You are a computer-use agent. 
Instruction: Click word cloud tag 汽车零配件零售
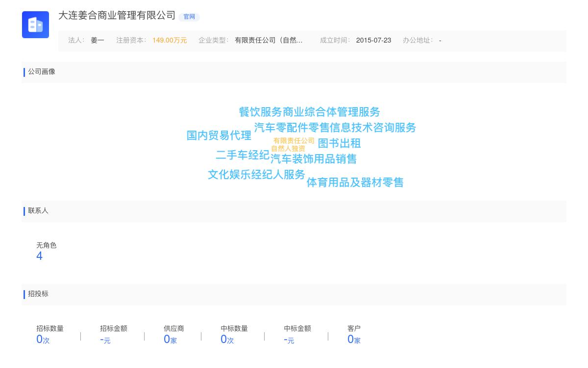[x=292, y=128]
